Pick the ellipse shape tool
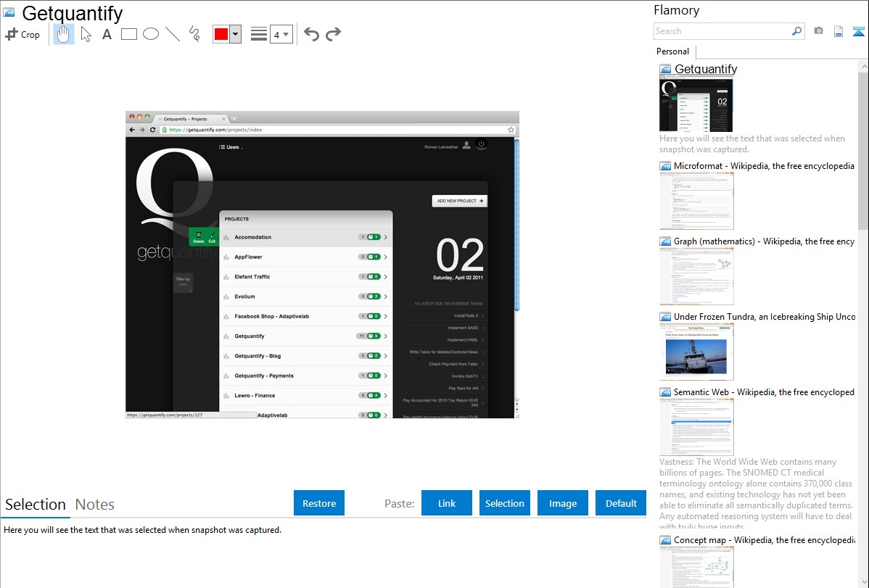Screen dimensions: 869x588 coord(151,34)
